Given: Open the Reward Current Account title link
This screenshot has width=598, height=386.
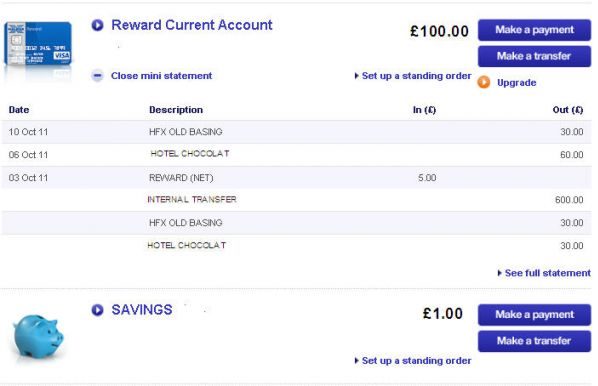Looking at the screenshot, I should point(192,25).
